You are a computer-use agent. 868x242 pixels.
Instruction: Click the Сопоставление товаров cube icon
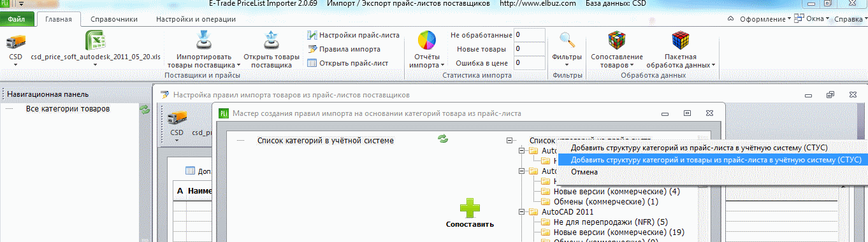click(617, 41)
